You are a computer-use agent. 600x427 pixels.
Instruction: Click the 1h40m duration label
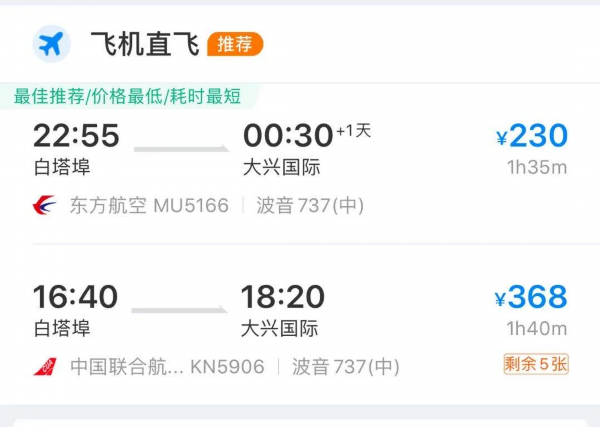pos(537,328)
